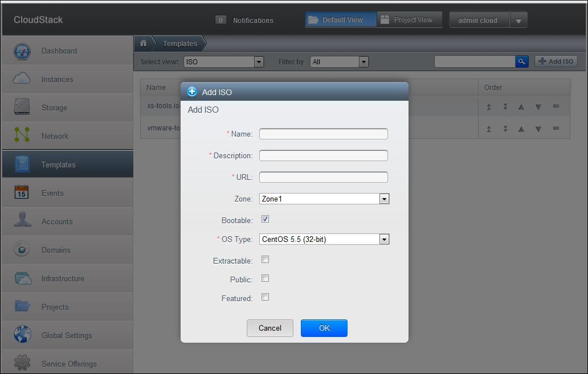Switch to Project View tab
Viewport: 588px width, 374px height.
[x=407, y=20]
